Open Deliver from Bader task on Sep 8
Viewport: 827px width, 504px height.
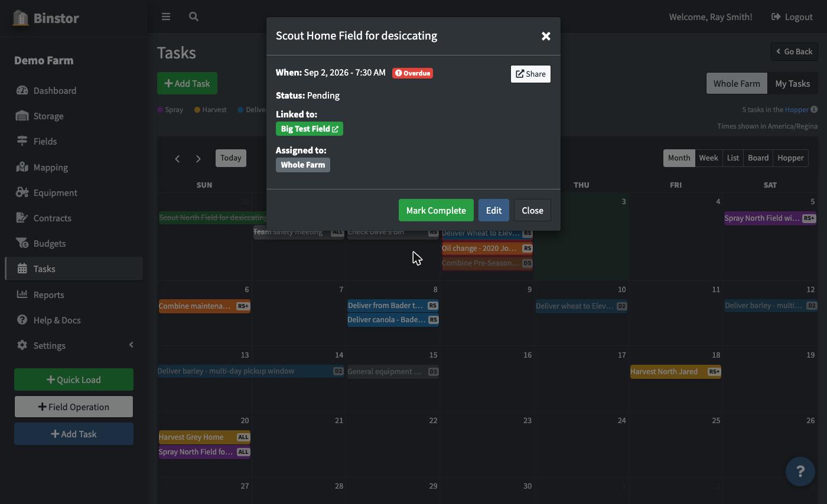[393, 305]
